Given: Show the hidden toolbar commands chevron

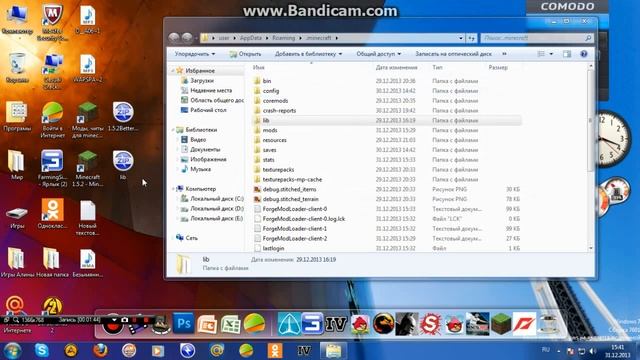Looking at the screenshot, I should coord(504,54).
